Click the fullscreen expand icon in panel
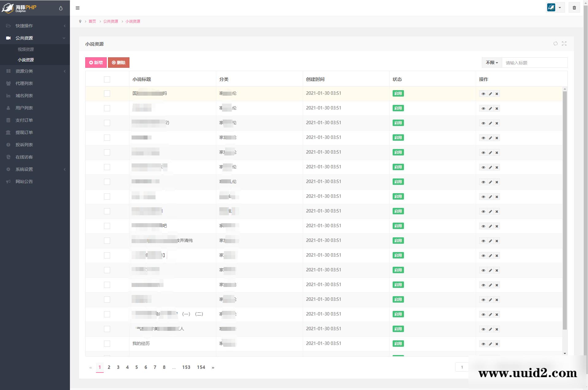The width and height of the screenshot is (588, 390). point(564,44)
